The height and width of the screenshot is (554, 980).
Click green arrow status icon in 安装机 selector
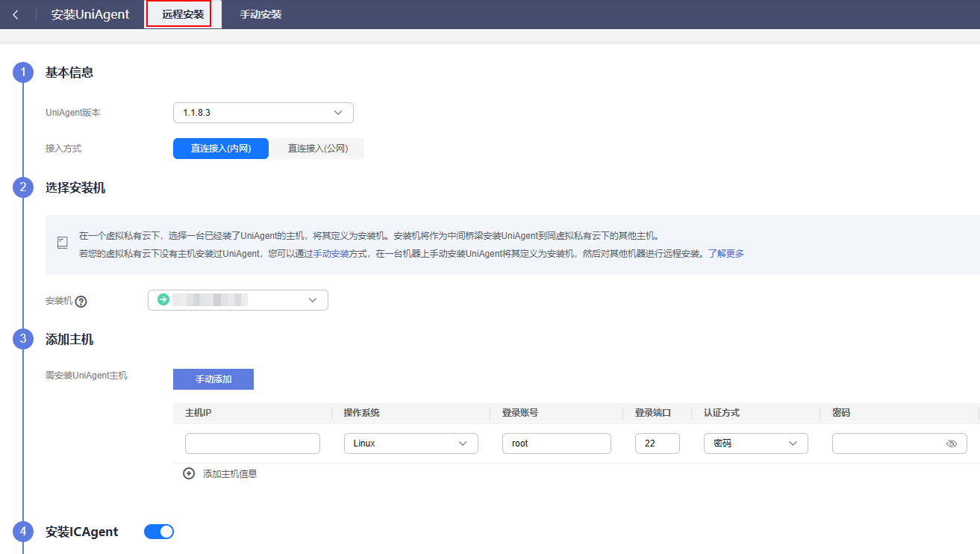click(163, 299)
